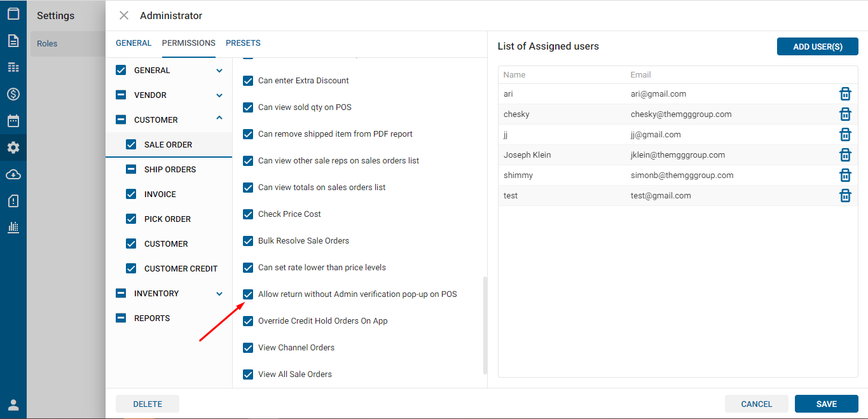
Task: Click the permissions list vertical scrollbar
Action: [x=485, y=324]
